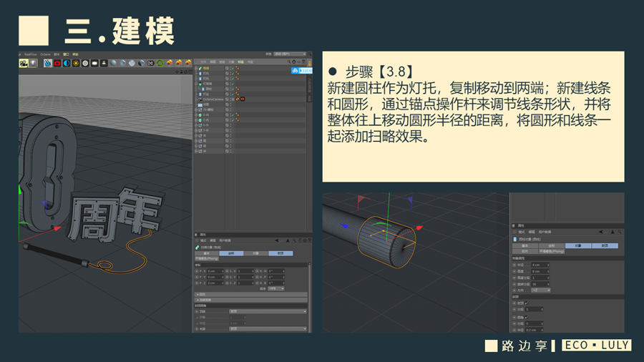
Task: Click the white ring light icon
Action: coord(85,63)
